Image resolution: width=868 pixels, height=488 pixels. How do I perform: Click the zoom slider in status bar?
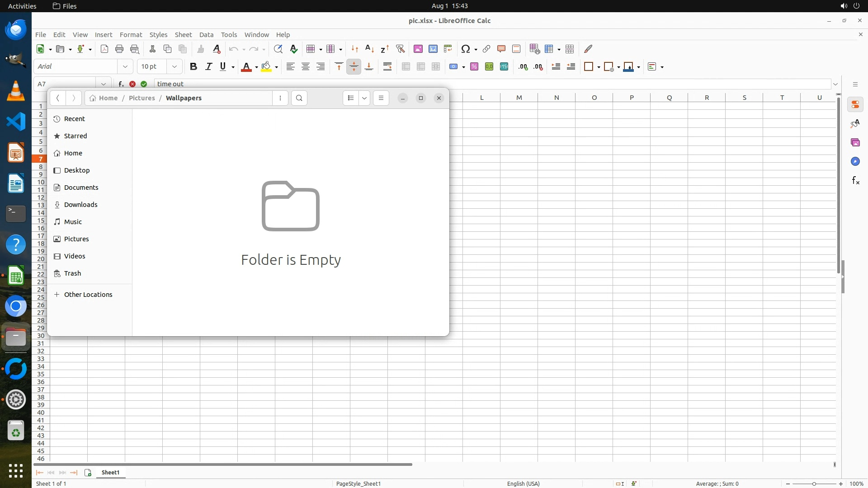[x=814, y=484]
